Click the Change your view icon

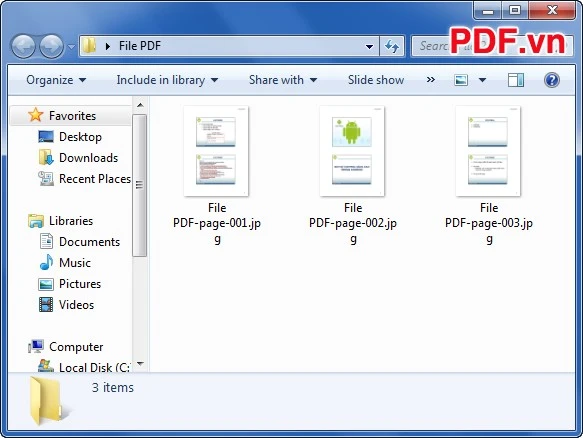[461, 80]
